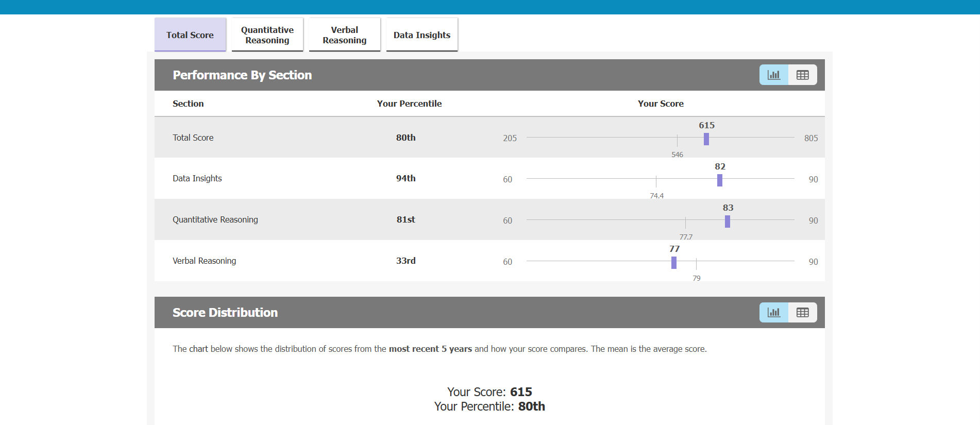Switch to chart view in Performance By Section
Image resolution: width=980 pixels, height=425 pixels.
click(773, 75)
